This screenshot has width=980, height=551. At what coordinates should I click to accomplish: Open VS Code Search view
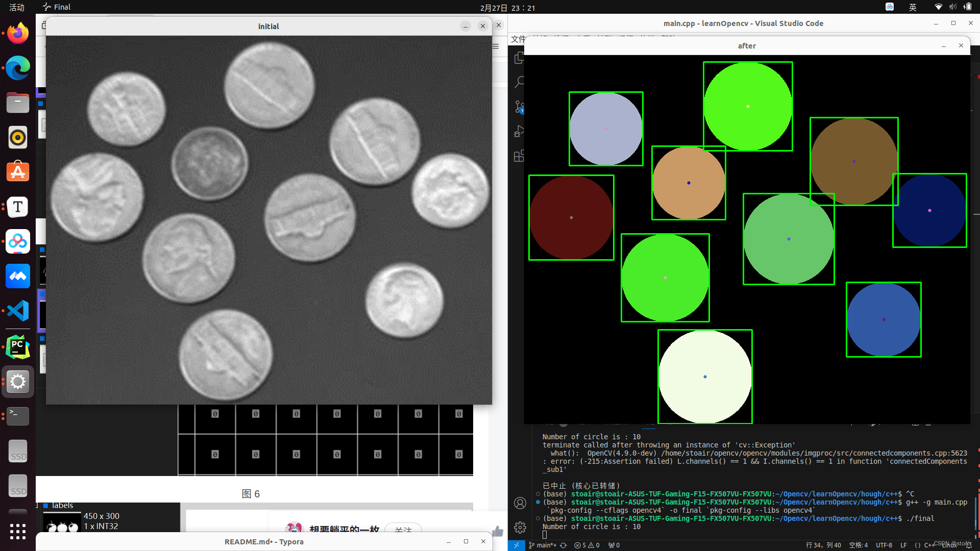click(520, 82)
